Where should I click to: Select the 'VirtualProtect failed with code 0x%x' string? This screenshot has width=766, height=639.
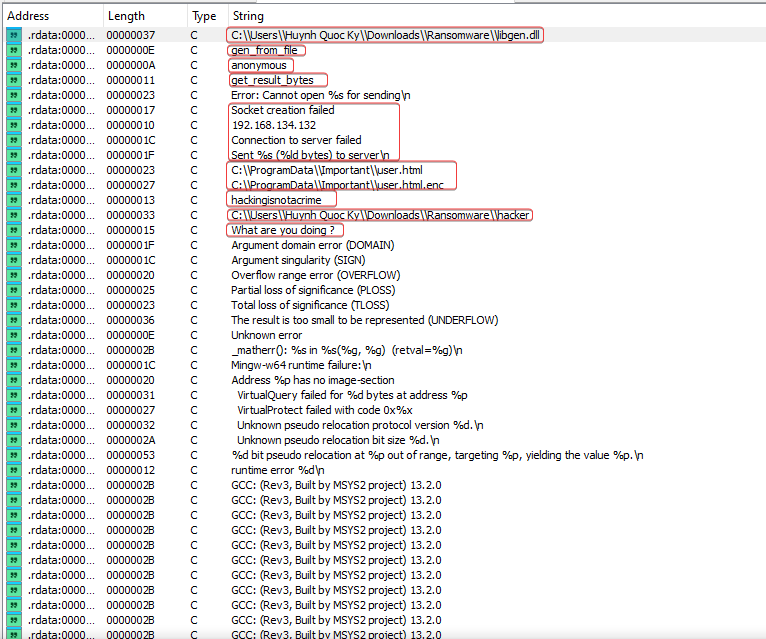(325, 410)
